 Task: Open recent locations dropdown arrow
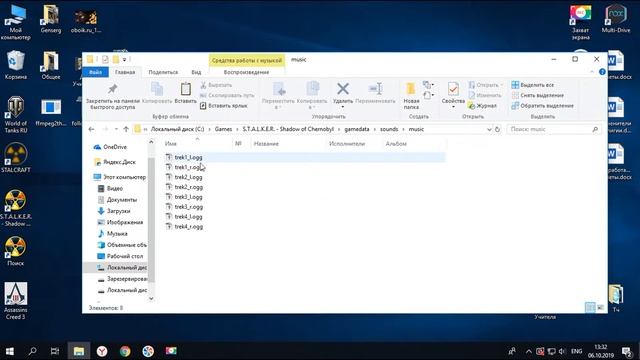(116, 129)
